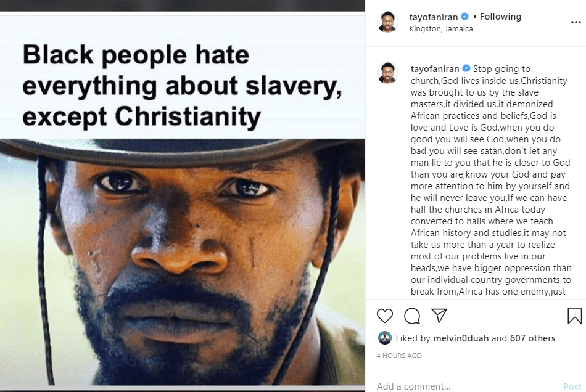
Task: Open tayofaniran username in the caption
Action: coord(435,68)
